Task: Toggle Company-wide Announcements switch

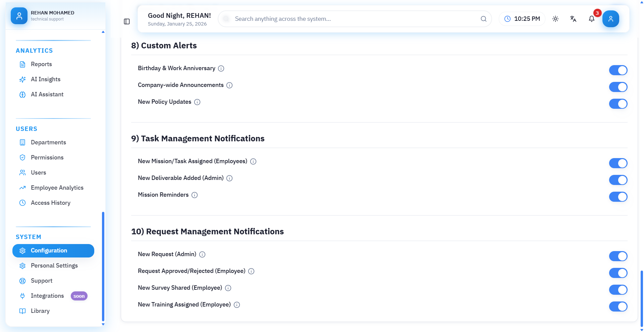Action: click(x=618, y=87)
